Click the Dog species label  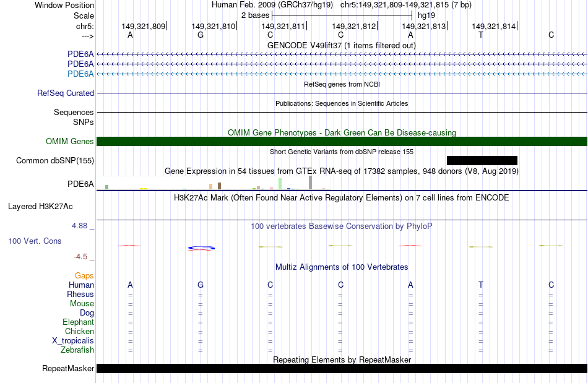coord(87,313)
